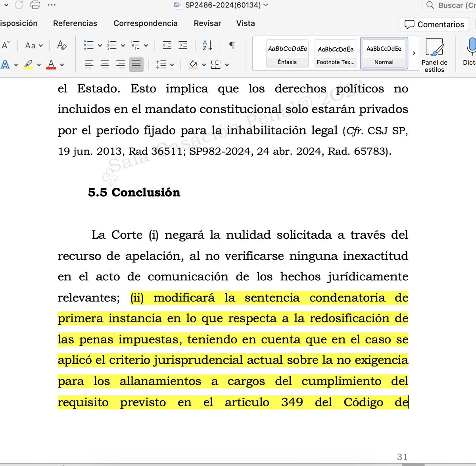Switch to the Correspondencia tab
The height and width of the screenshot is (466, 476).
146,23
